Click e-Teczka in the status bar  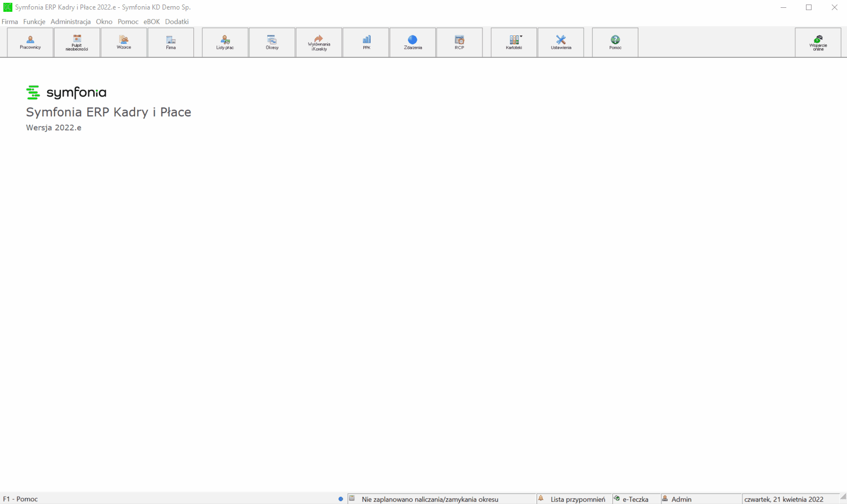tap(636, 499)
